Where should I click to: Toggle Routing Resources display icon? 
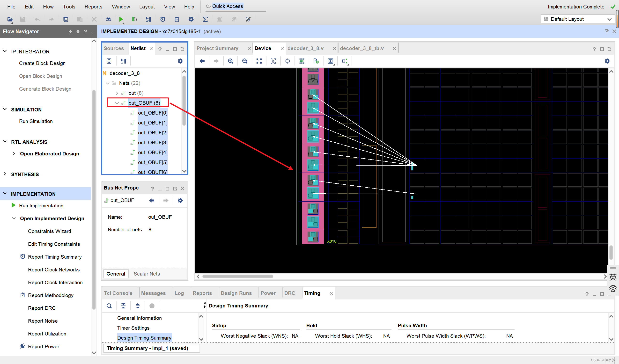pyautogui.click(x=302, y=61)
